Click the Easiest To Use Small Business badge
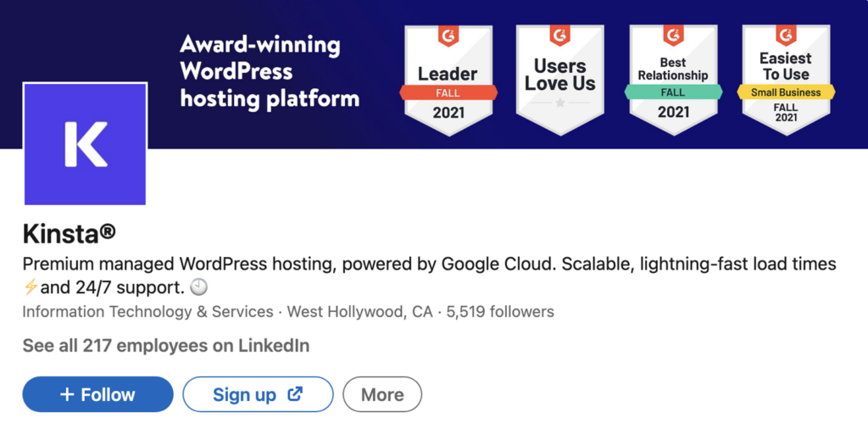868x429 pixels. click(786, 81)
